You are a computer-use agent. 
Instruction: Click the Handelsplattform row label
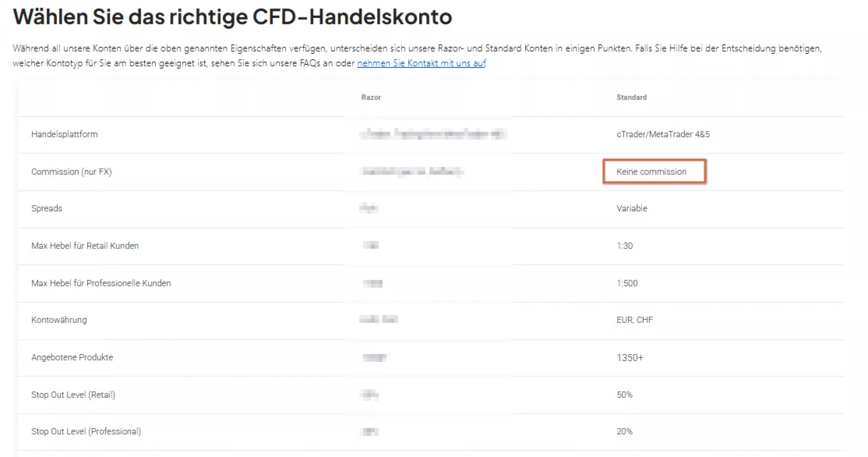pyautogui.click(x=64, y=134)
